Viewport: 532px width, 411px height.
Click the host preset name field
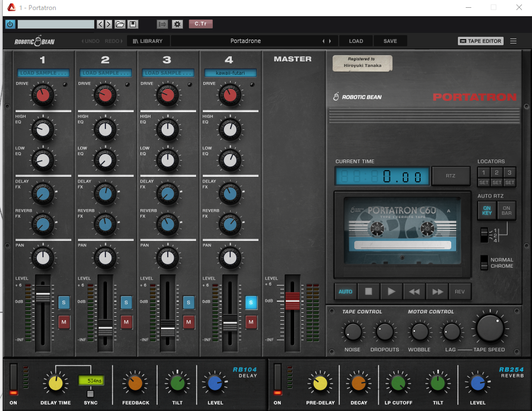[56, 24]
